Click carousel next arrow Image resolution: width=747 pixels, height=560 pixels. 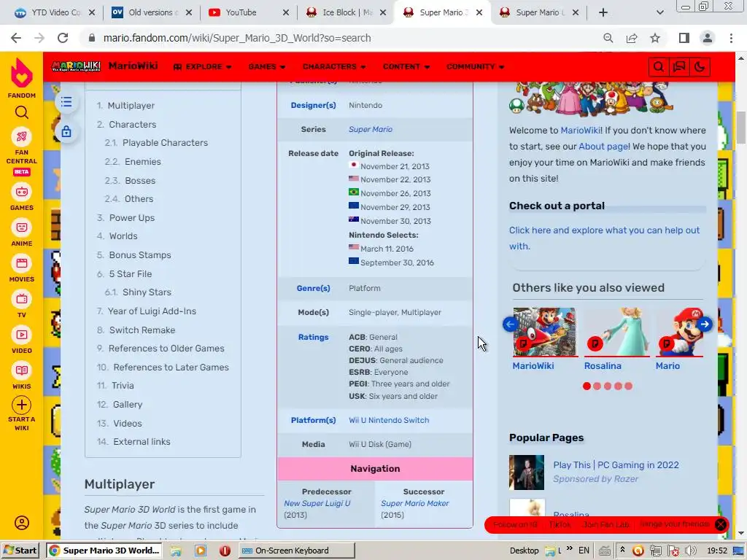pos(705,324)
